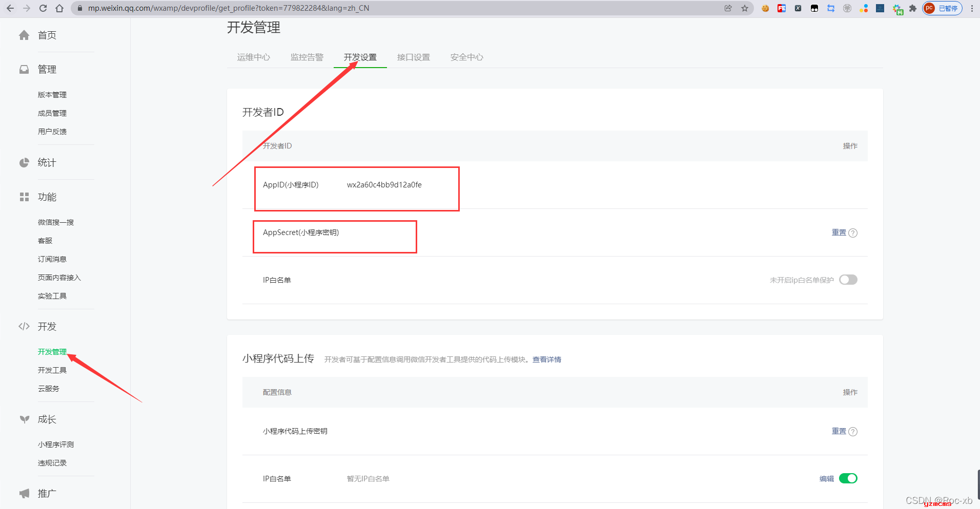Image resolution: width=980 pixels, height=509 pixels.
Task: Open 版本管理 in sidebar
Action: [x=52, y=95]
